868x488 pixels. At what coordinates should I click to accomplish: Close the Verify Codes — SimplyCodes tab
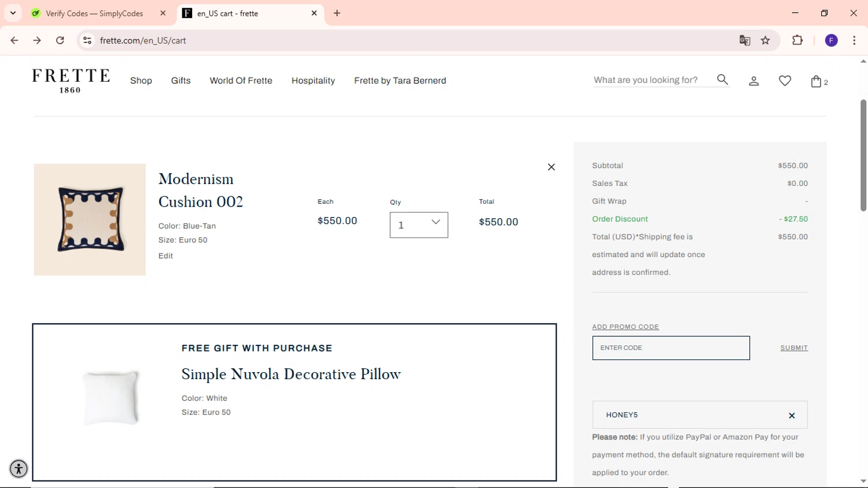point(163,13)
